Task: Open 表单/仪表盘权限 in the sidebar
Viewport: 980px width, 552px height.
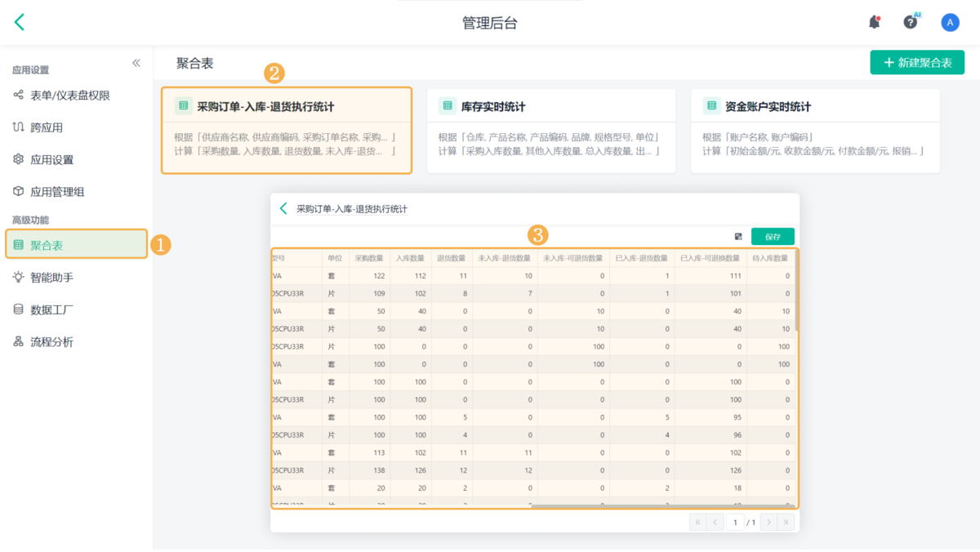Action: point(70,96)
